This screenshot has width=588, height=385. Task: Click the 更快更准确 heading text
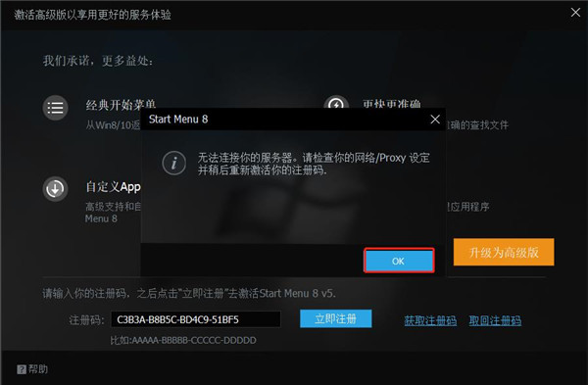click(x=391, y=104)
